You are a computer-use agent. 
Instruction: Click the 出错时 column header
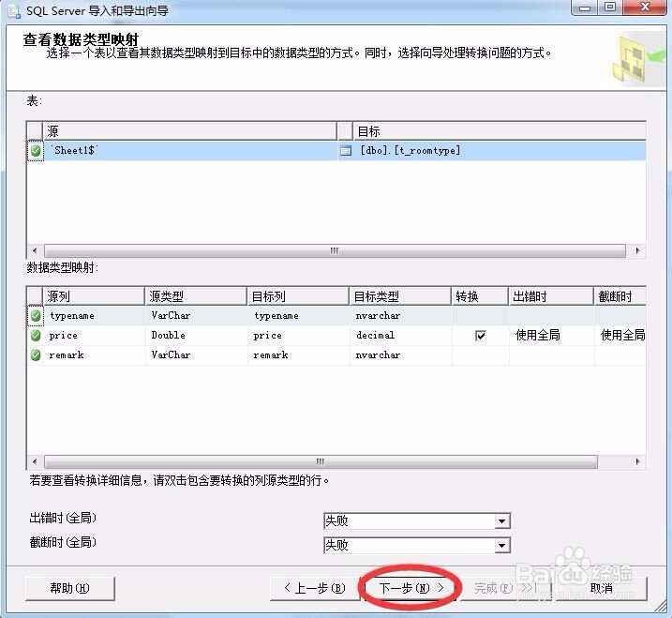551,296
